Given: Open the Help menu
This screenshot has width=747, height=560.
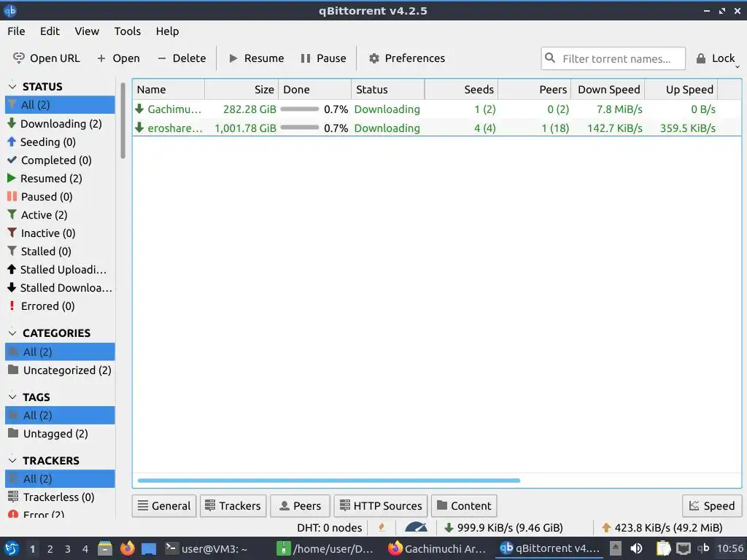Looking at the screenshot, I should [167, 31].
